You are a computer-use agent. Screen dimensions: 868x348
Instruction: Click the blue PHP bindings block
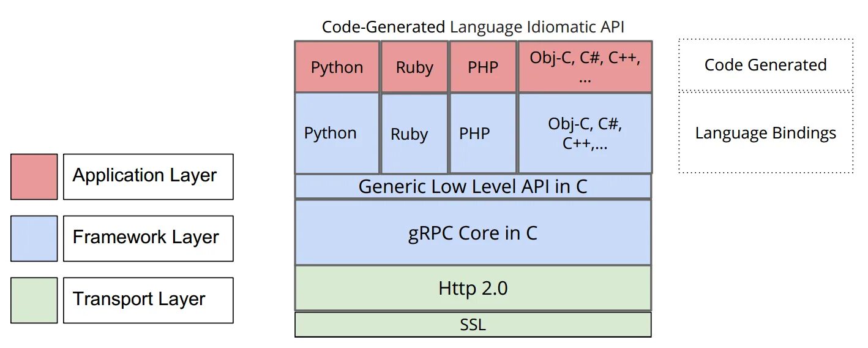coord(483,134)
